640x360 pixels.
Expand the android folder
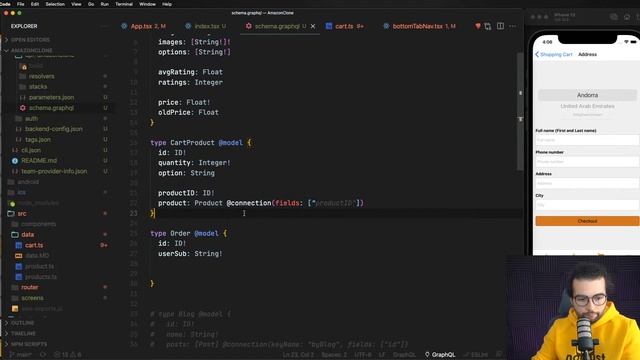coord(28,182)
